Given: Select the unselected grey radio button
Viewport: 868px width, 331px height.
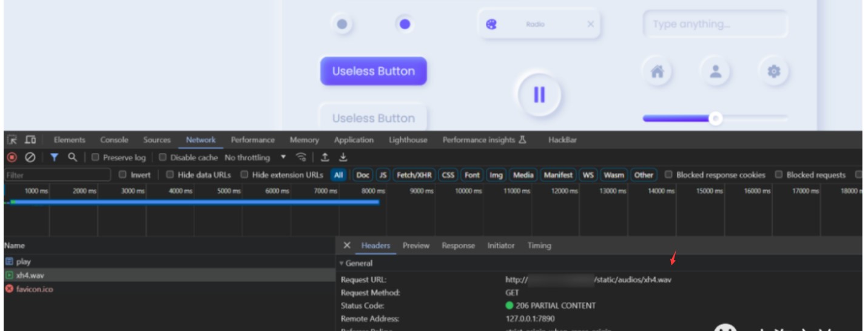Looking at the screenshot, I should tap(342, 24).
